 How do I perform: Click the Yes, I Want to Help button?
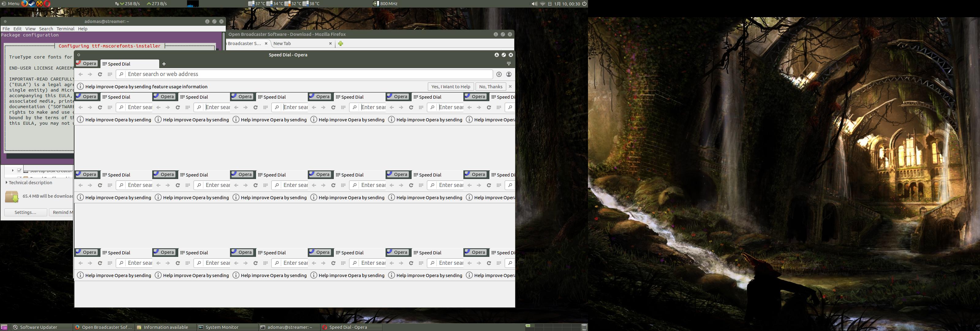(451, 86)
